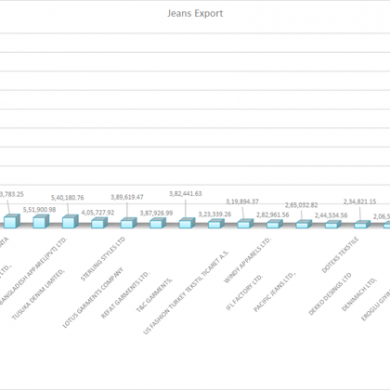Click the 2,34,821.15 data label
The height and width of the screenshot is (390, 390).
360,202
